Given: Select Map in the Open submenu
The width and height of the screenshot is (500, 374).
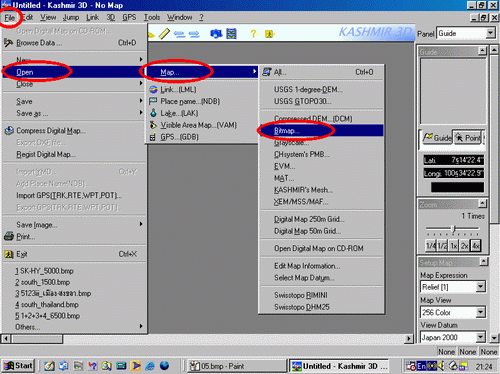Looking at the screenshot, I should 202,72.
